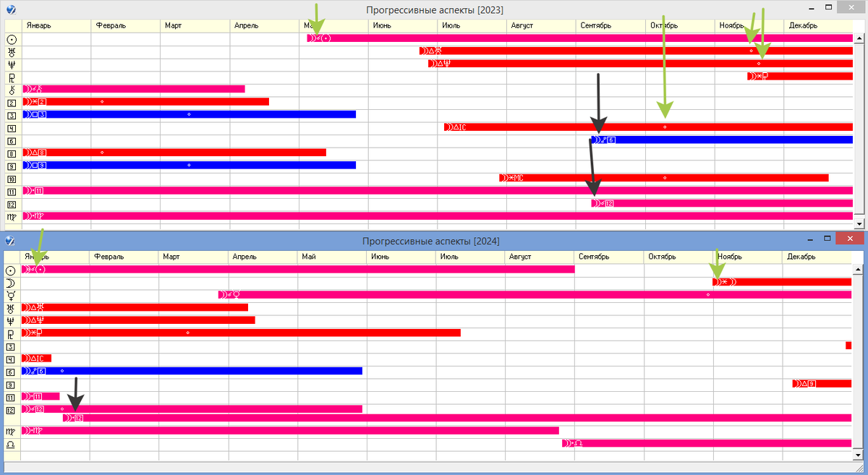The height and width of the screenshot is (475, 868).
Task: Select the Virgo sign glyph in 2024 window
Action: click(x=11, y=431)
